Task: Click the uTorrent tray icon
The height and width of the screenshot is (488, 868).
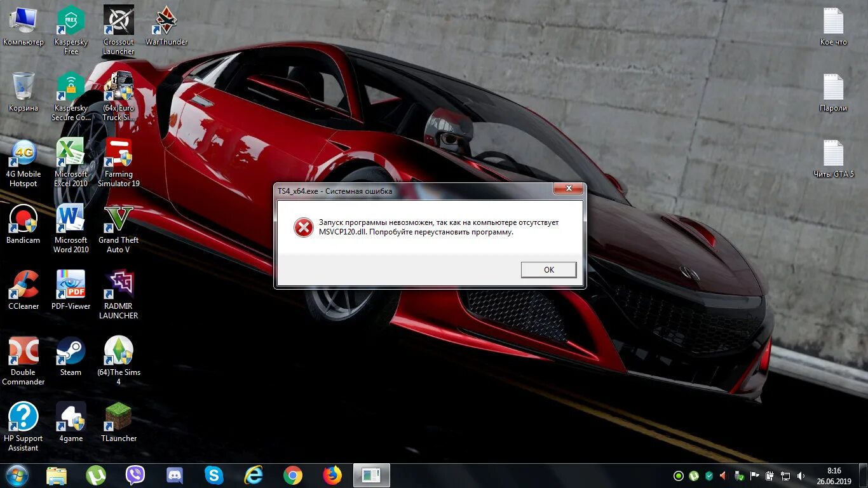Action: (x=694, y=476)
